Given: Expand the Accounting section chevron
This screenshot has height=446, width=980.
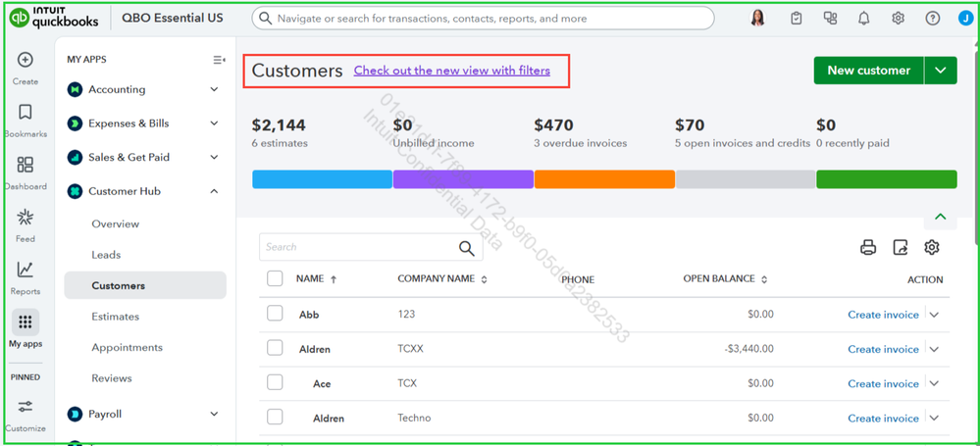Looking at the screenshot, I should click(215, 89).
